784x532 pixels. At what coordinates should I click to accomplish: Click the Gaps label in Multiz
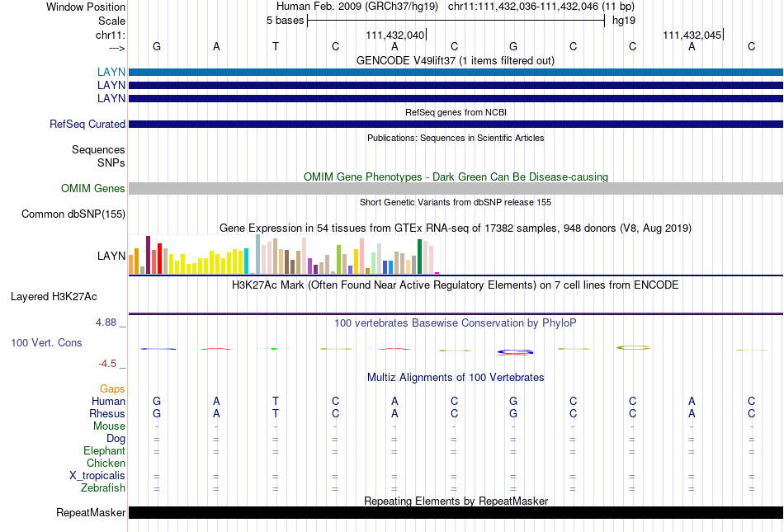pos(112,388)
